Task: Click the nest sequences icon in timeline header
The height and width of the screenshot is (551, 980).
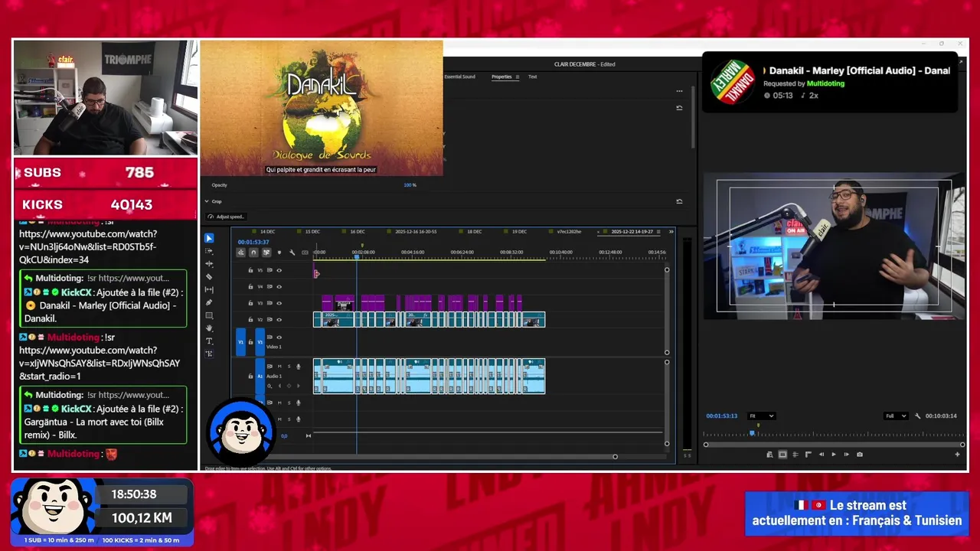Action: coord(240,253)
